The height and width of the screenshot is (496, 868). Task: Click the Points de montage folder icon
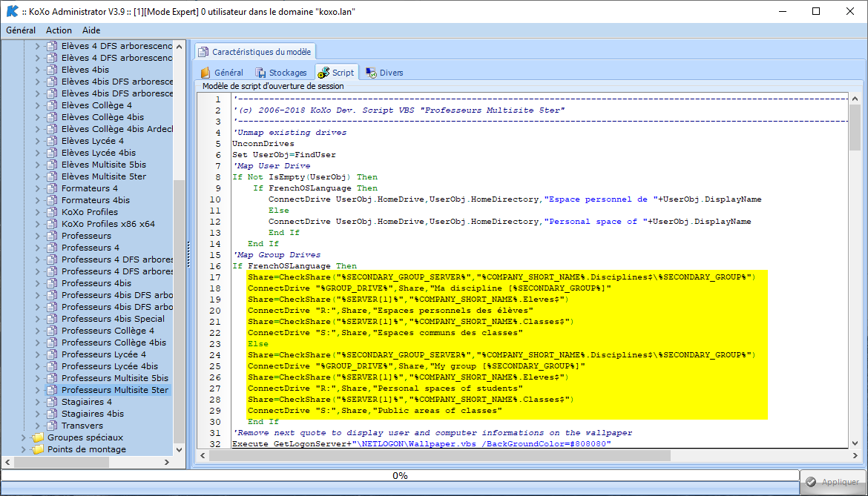tap(38, 449)
